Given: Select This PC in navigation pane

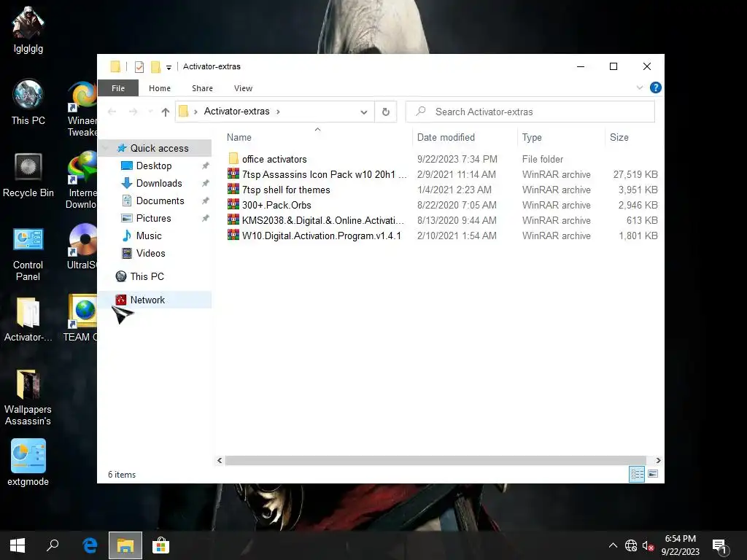Looking at the screenshot, I should click(147, 276).
